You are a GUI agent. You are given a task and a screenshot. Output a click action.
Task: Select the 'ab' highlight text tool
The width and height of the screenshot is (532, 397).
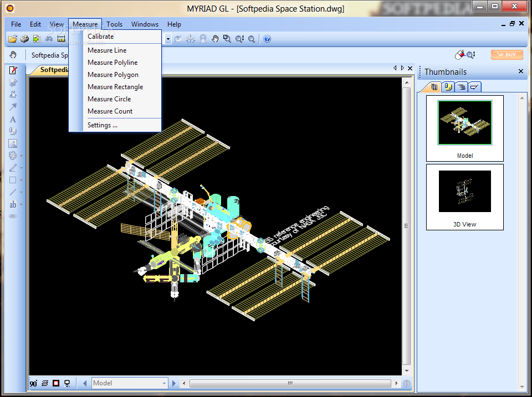coord(13,204)
